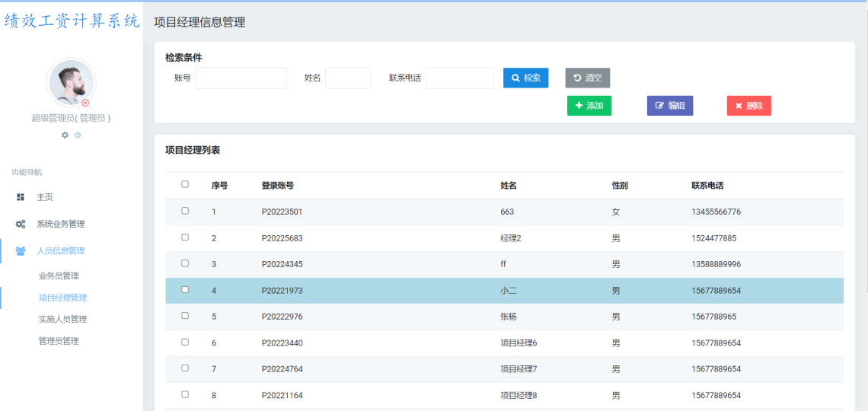Click the admin avatar picture
This screenshot has height=411, width=868.
71,82
